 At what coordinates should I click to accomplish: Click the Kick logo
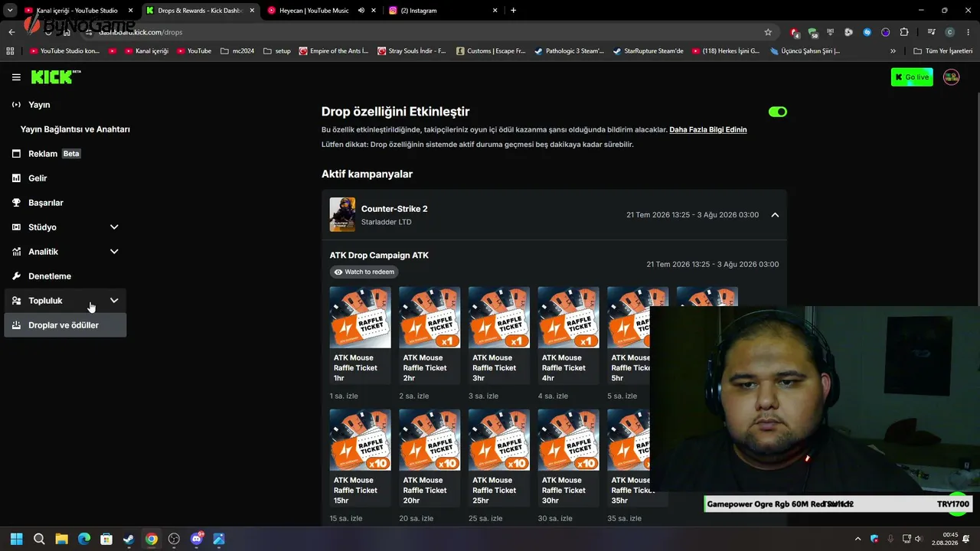point(56,77)
